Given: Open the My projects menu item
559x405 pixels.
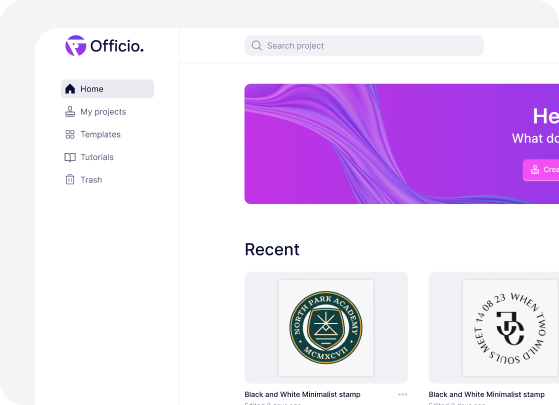Looking at the screenshot, I should click(x=107, y=112).
